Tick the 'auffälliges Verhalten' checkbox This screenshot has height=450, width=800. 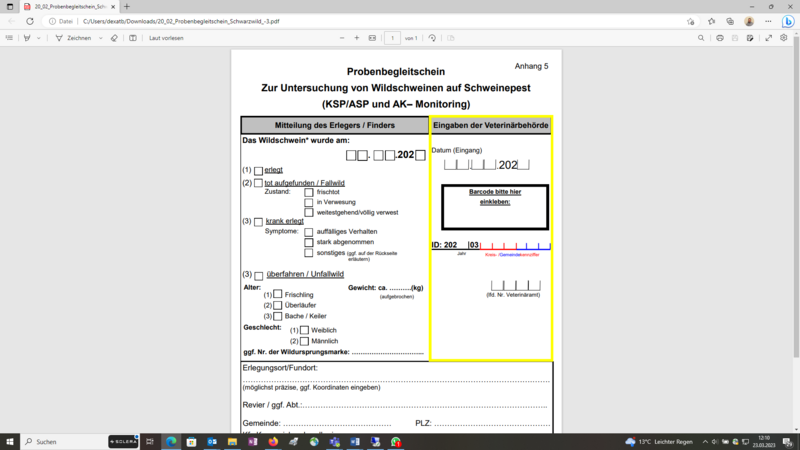(309, 232)
